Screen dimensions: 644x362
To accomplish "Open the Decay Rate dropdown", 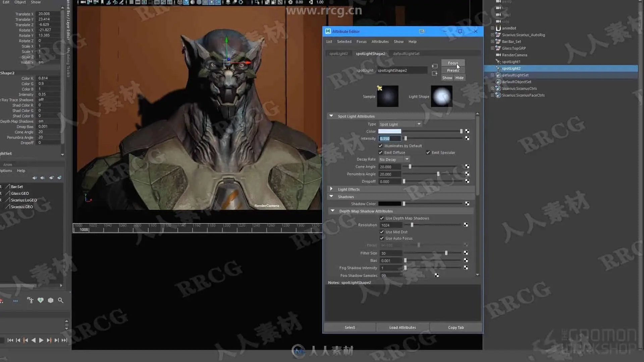I will [x=394, y=160].
